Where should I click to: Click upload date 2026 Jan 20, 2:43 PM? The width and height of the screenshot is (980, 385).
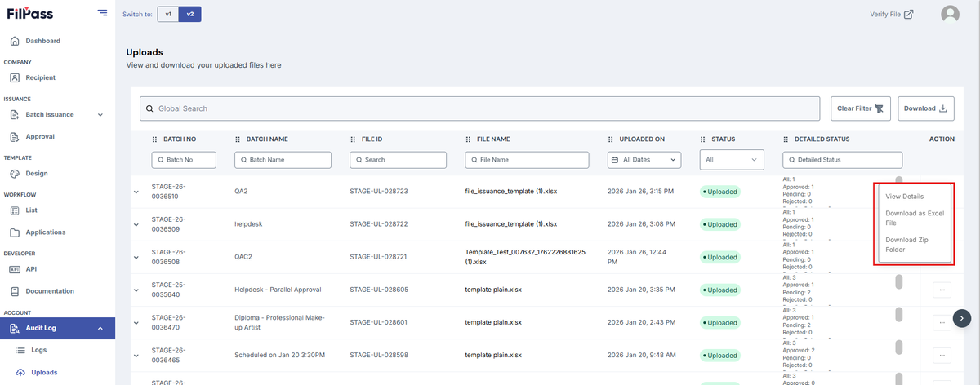[641, 322]
